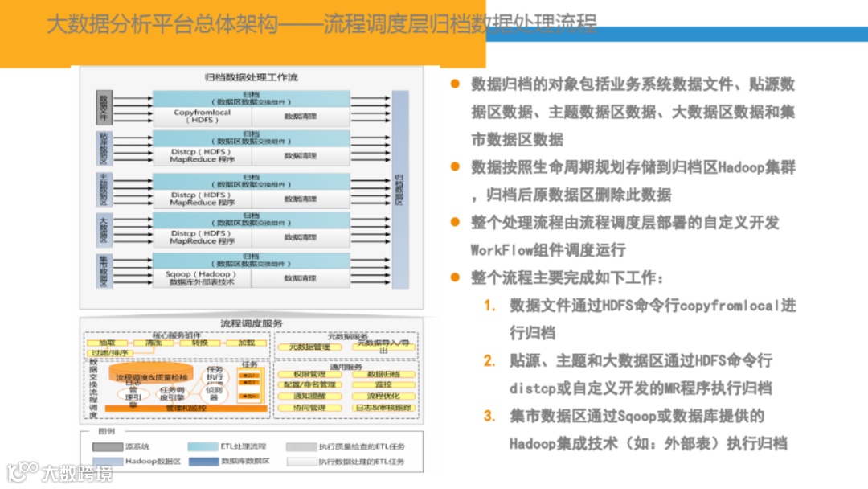This screenshot has width=868, height=489.
Task: Select the 归档数据处理工作流 diagram heading
Action: [x=252, y=77]
